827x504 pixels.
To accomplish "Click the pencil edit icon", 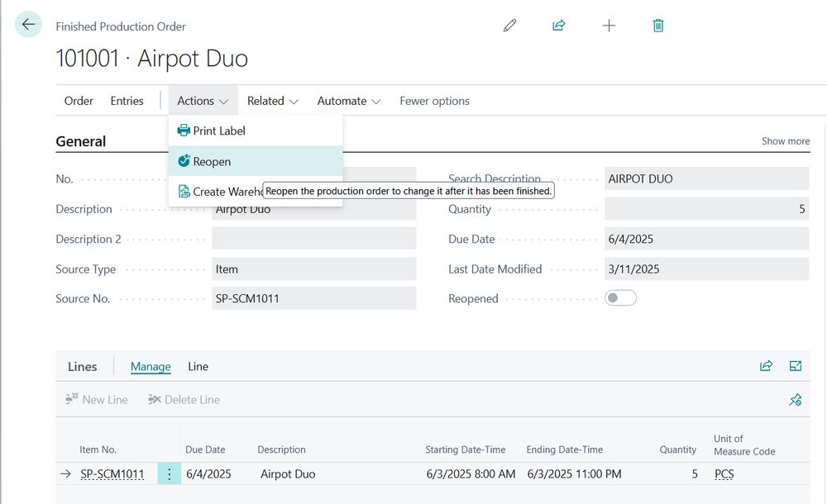I will pyautogui.click(x=509, y=26).
